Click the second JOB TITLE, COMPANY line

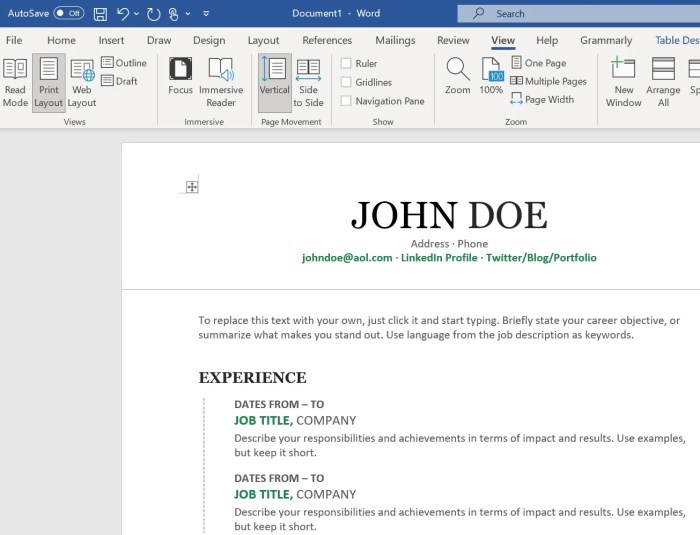[x=295, y=494]
